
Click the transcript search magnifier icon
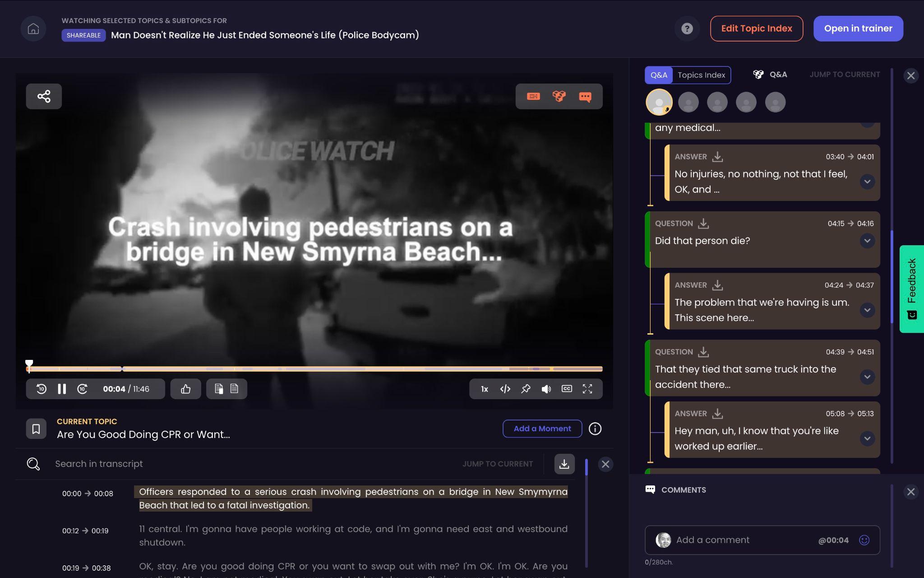coord(33,464)
